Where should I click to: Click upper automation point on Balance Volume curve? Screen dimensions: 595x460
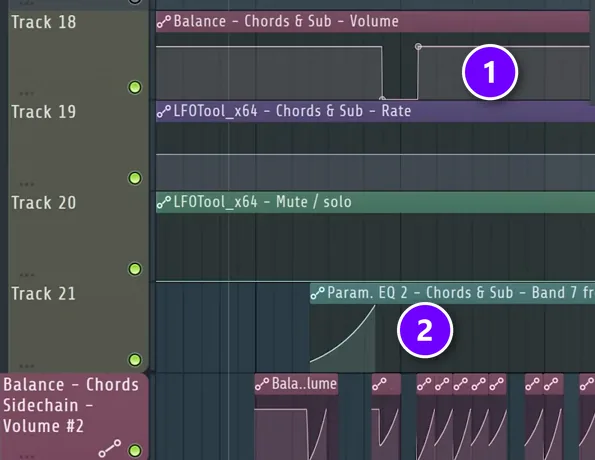point(418,46)
